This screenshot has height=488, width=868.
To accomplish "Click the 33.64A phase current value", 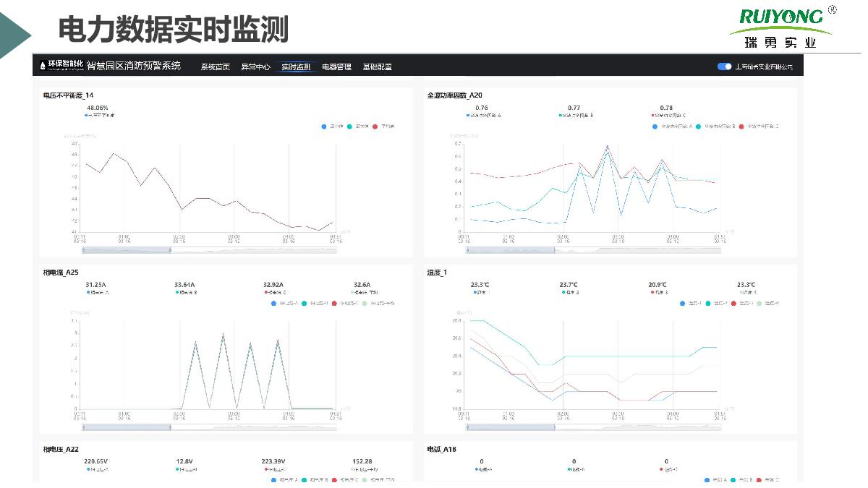I will (186, 285).
